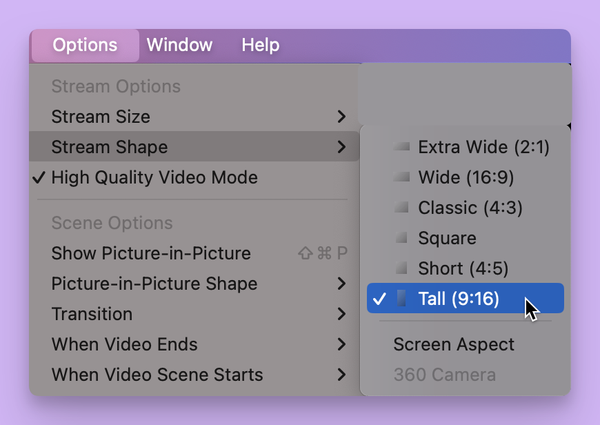600x425 pixels.
Task: Close the Options menu in menu bar
Action: point(85,45)
